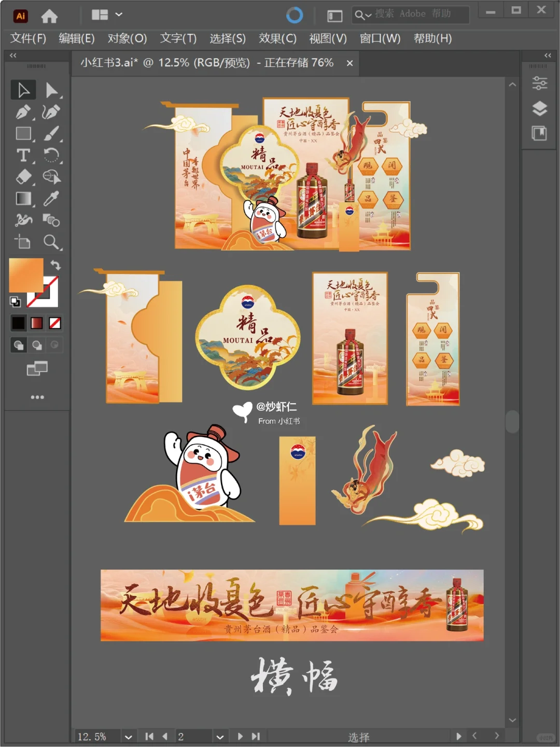Open 效果(C) menu
The height and width of the screenshot is (747, 560).
click(x=277, y=38)
